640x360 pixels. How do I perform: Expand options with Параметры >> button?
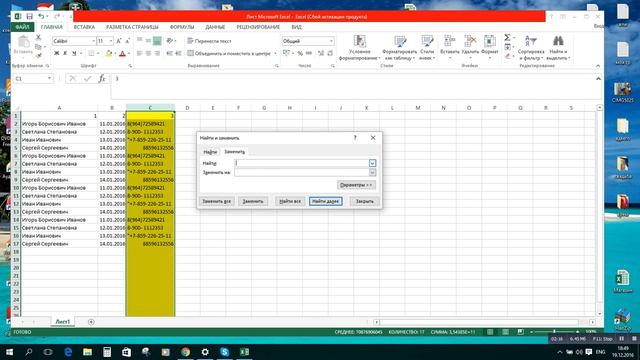coord(356,185)
